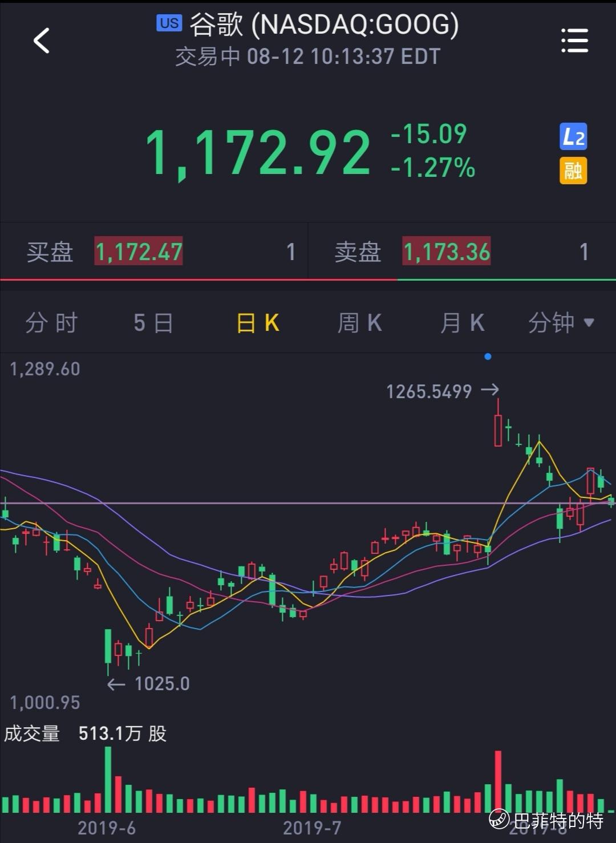Screen dimensions: 616x843
Task: Switch to the 分时 intraday tab
Action: (51, 323)
